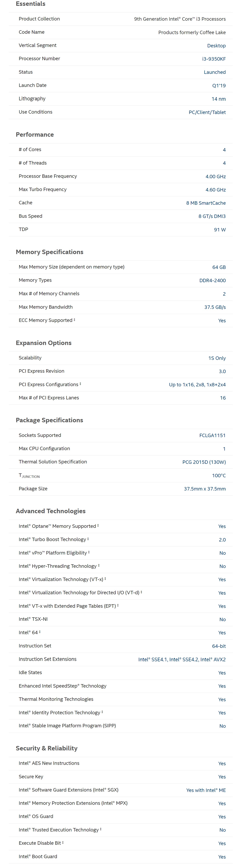Click the footnote marker after Hyper-Threading Technology
This screenshot has width=241, height=868.
[98, 565]
